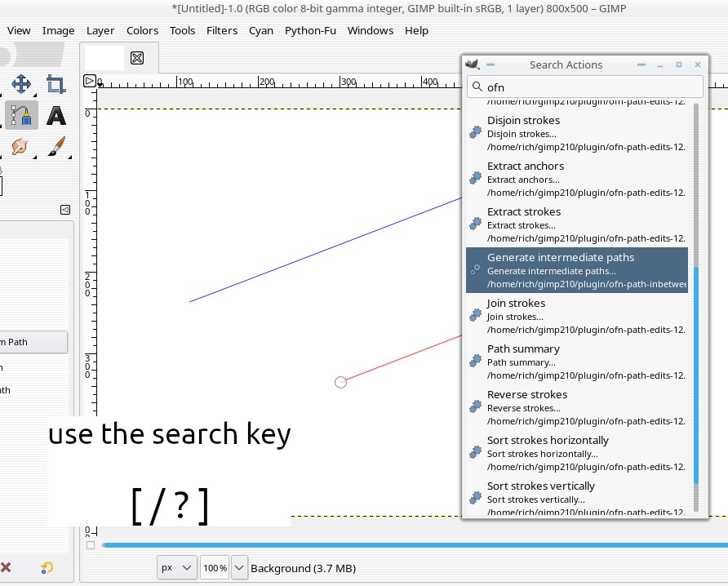Open the Python-Fu menu
Screen dimensions: 728x586
coord(310,31)
